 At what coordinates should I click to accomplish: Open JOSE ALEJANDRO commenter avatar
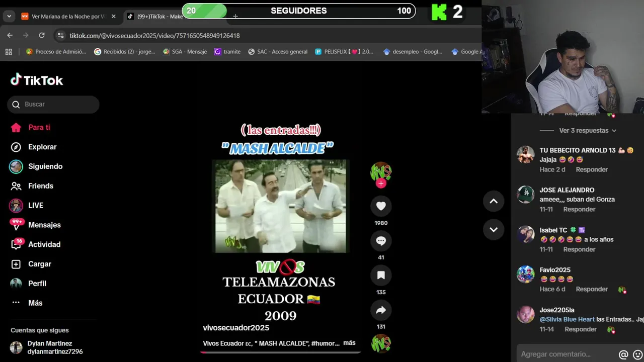pyautogui.click(x=526, y=195)
